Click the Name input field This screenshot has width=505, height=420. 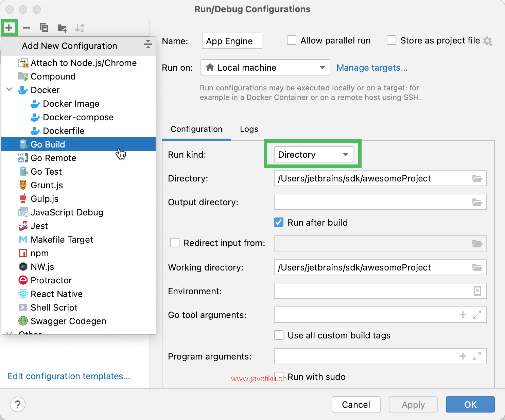232,41
